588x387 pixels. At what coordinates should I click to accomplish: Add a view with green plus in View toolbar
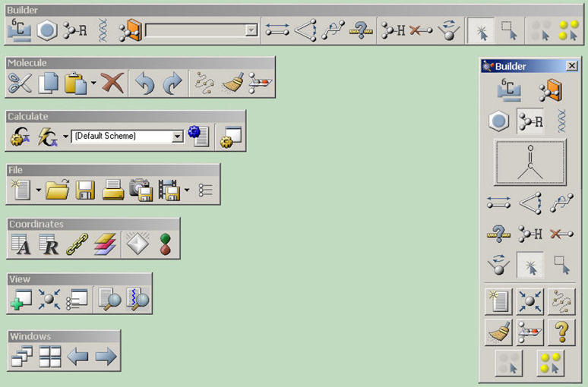(21, 299)
